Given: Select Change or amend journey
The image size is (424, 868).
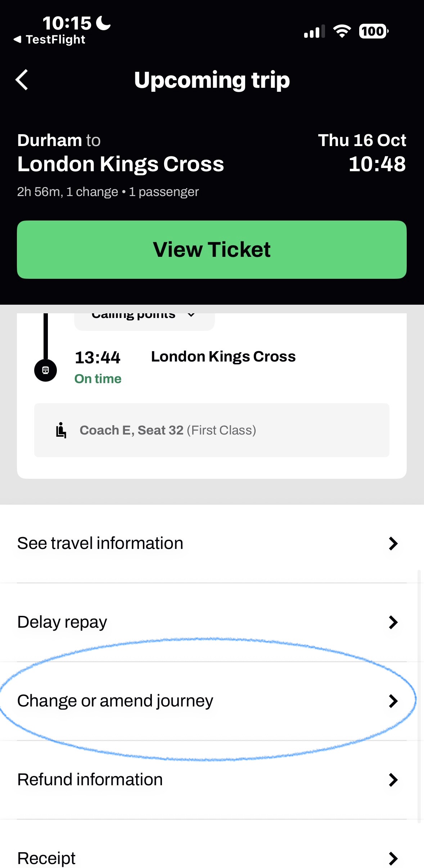Looking at the screenshot, I should (x=115, y=701).
